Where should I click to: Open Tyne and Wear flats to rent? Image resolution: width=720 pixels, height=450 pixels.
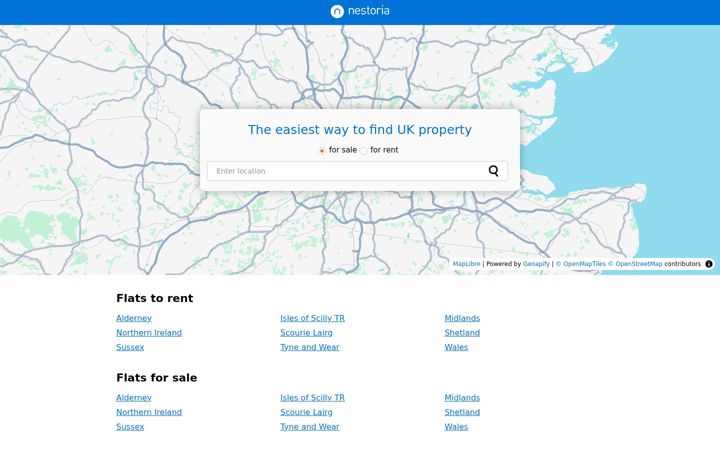(309, 347)
